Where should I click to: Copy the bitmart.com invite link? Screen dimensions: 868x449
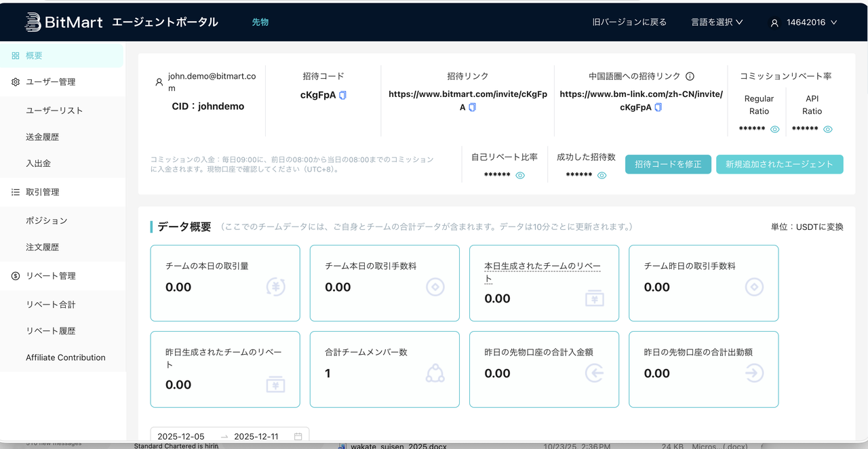coord(473,107)
